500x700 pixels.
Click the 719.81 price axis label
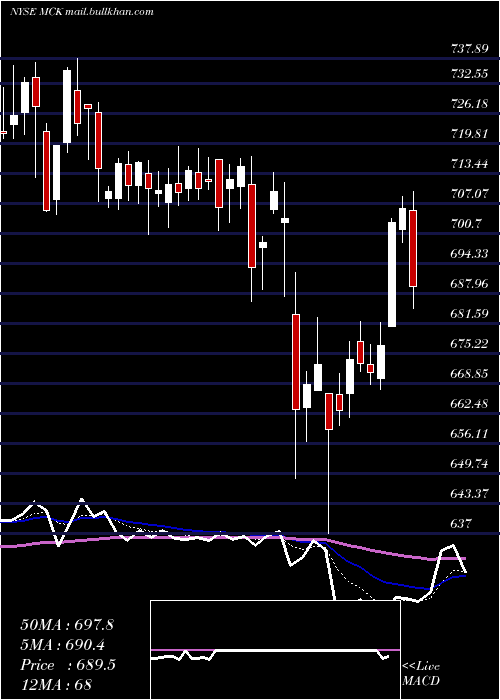point(469,133)
